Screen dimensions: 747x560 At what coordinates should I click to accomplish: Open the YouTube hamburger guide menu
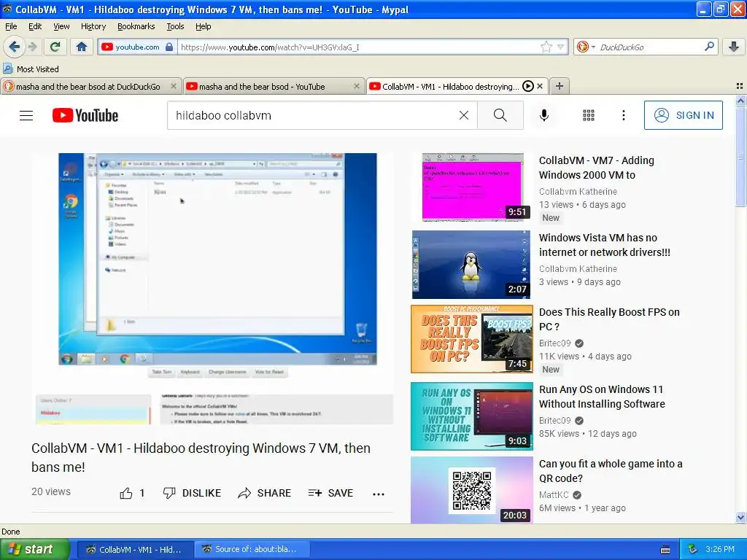26,115
